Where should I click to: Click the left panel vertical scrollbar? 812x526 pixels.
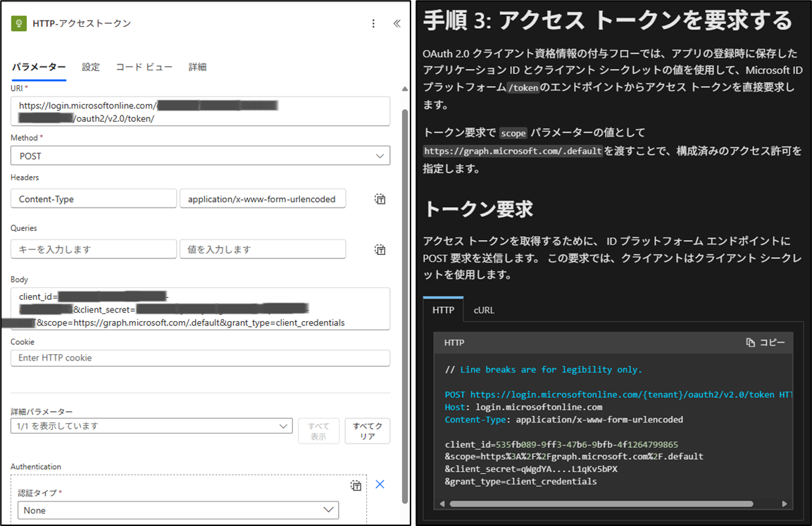405,306
